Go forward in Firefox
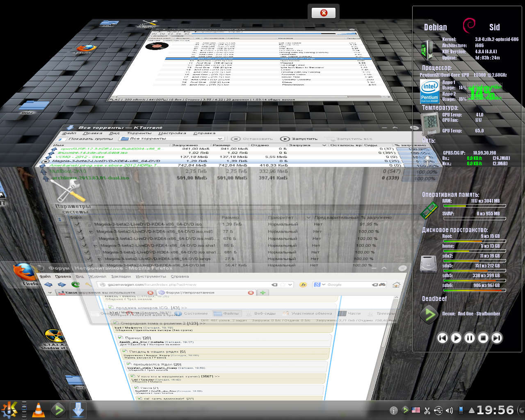Viewport: 525px width, 420px height. 62,284
